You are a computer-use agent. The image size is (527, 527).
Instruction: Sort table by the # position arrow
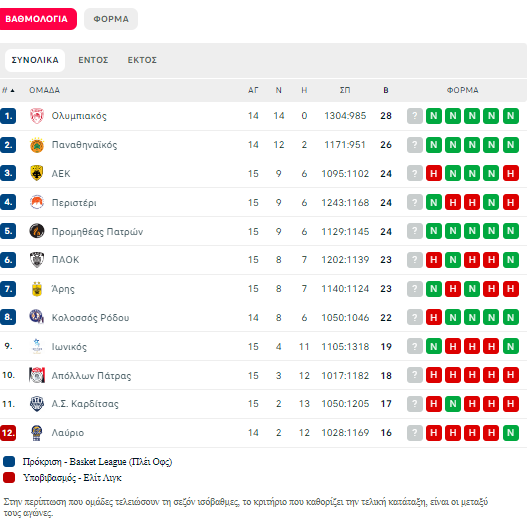pyautogui.click(x=8, y=90)
